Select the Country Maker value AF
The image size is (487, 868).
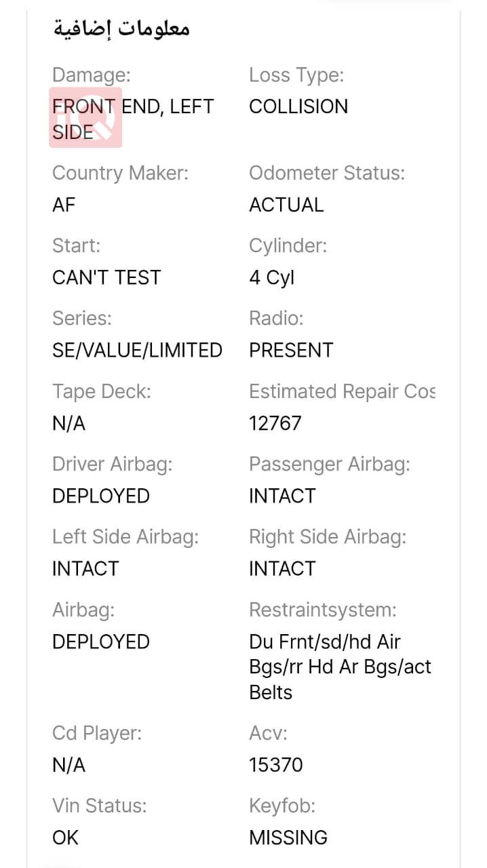(x=64, y=205)
